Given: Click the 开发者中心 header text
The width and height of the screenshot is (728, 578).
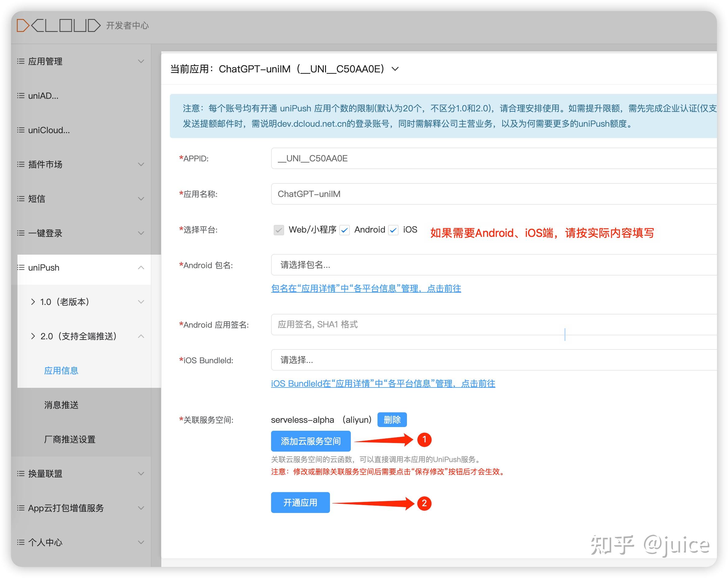Looking at the screenshot, I should tap(127, 26).
